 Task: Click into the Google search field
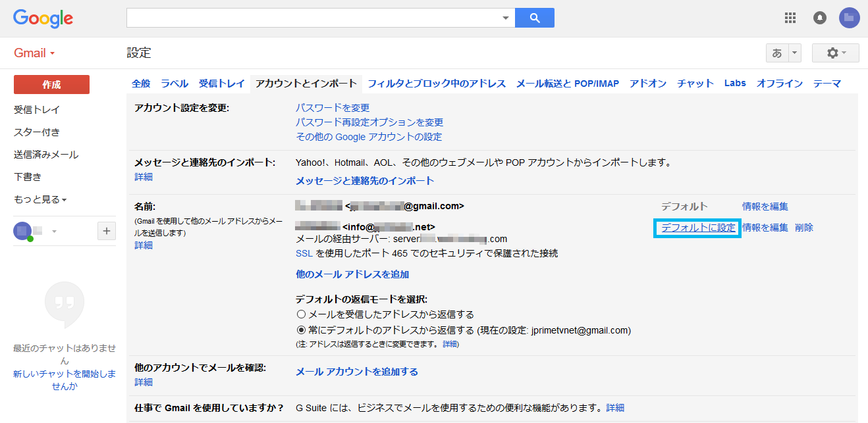pos(313,18)
